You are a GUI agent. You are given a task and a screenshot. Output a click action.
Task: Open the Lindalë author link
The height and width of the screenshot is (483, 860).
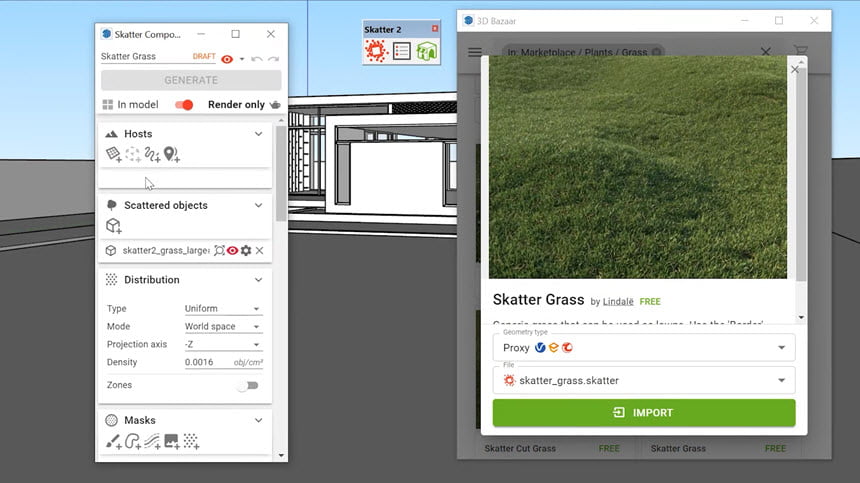[618, 302]
